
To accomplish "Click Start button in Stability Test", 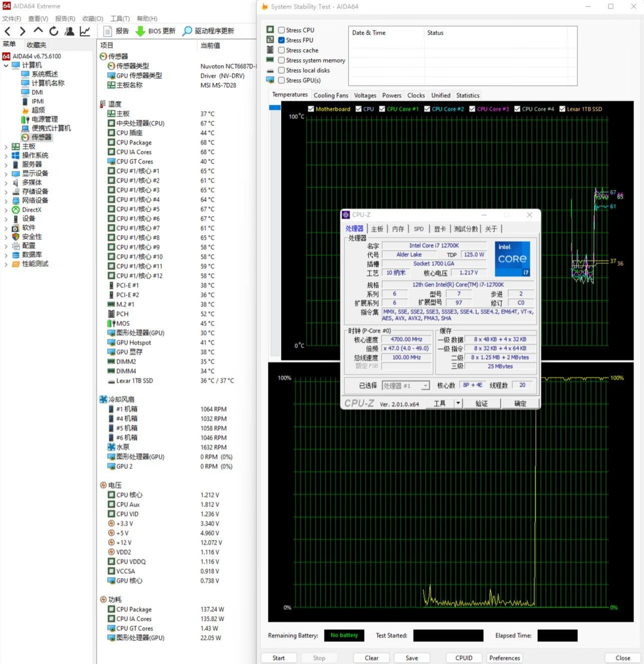I will 279,658.
